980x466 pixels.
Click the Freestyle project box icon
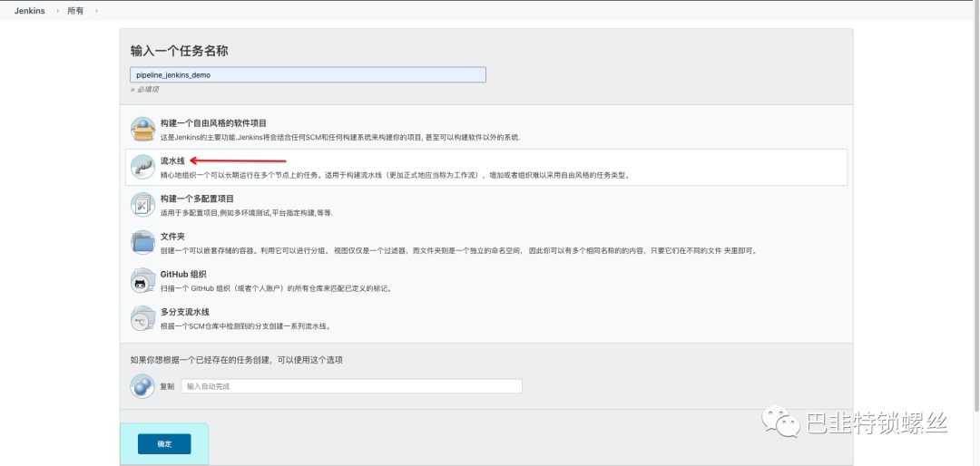[x=142, y=130]
